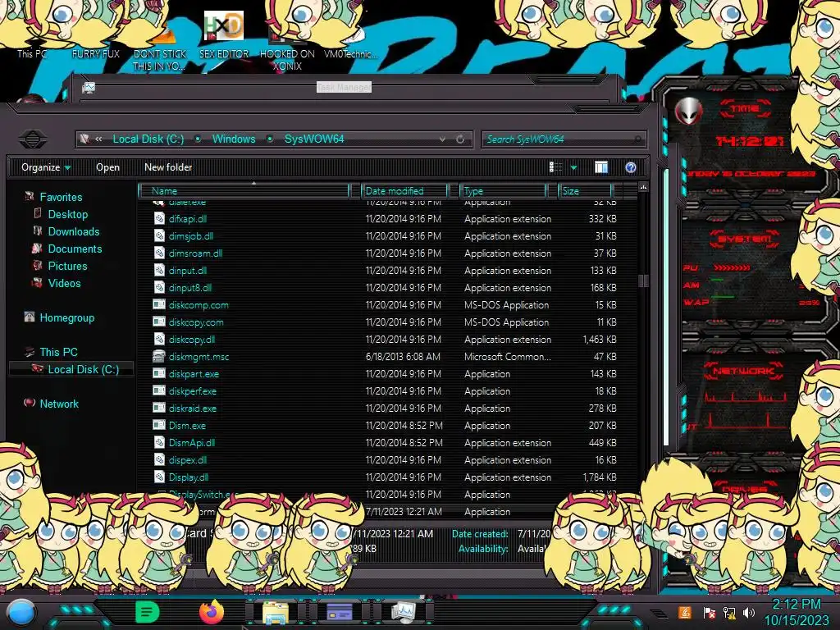Viewport: 840px width, 630px height.
Task: Select the Dism.exe file icon
Action: 159,426
